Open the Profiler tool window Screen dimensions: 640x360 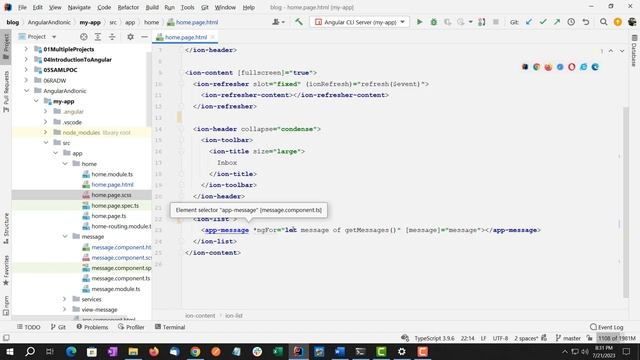(x=131, y=327)
